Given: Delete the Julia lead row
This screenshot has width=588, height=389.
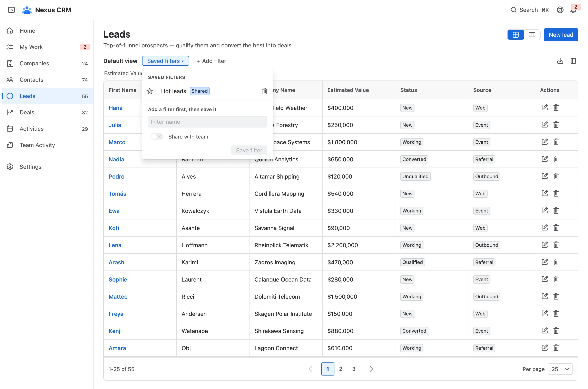Looking at the screenshot, I should (556, 125).
